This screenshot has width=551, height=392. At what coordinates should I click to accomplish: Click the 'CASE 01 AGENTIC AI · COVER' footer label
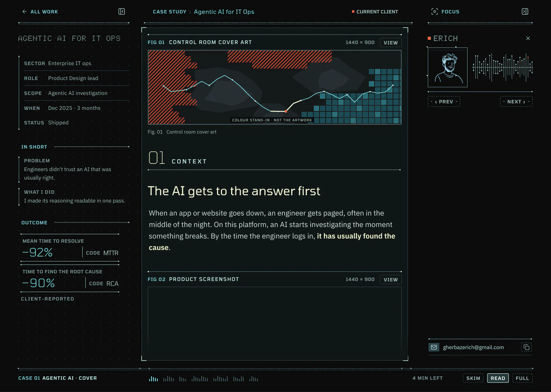point(57,378)
